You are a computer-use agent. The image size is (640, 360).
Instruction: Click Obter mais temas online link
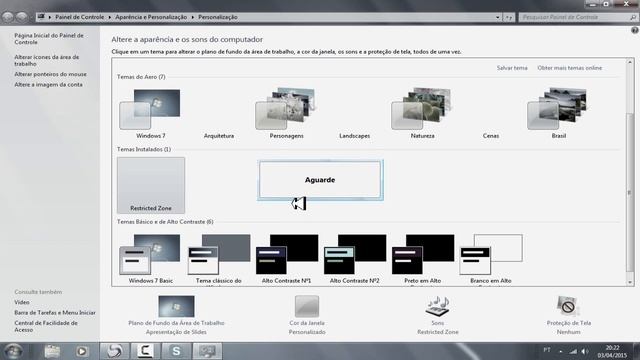tap(569, 68)
